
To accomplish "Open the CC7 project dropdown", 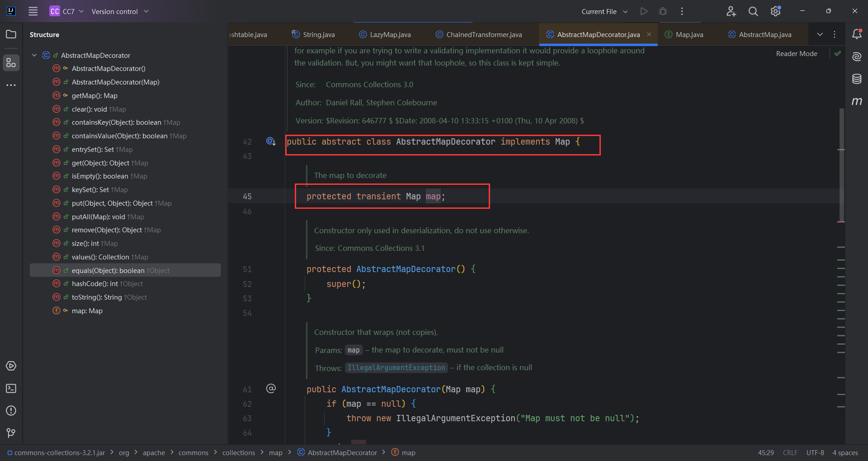I will [x=67, y=11].
